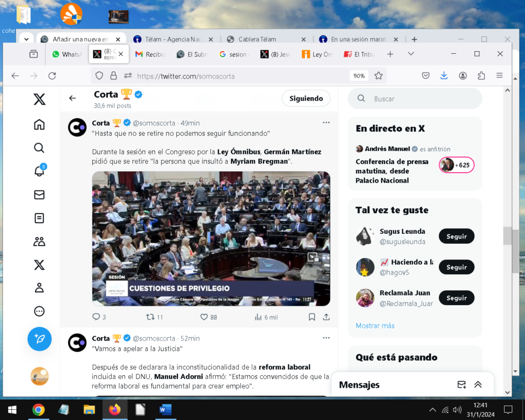Open Word from Windows taskbar
This screenshot has height=420, width=525.
(x=166, y=410)
